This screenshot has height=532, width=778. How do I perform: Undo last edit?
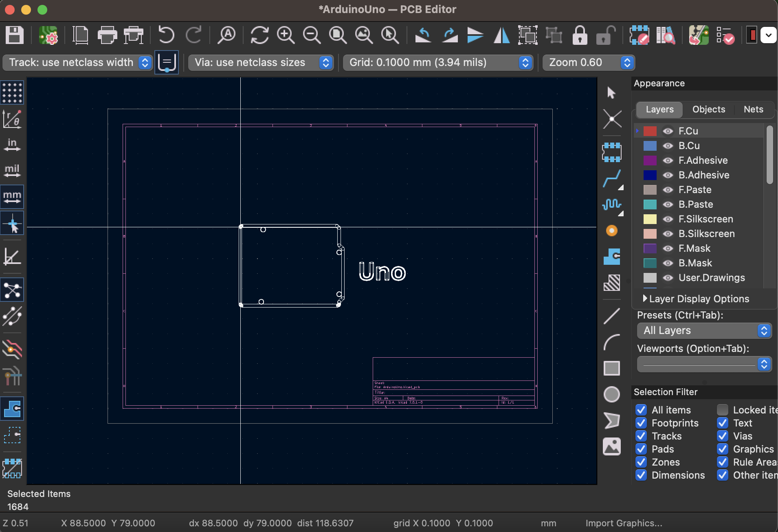pyautogui.click(x=166, y=35)
